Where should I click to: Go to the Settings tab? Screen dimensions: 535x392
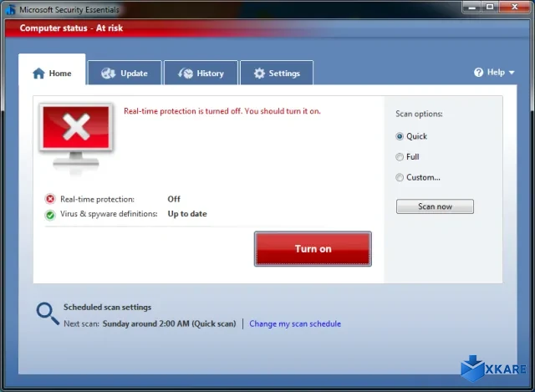pos(277,73)
